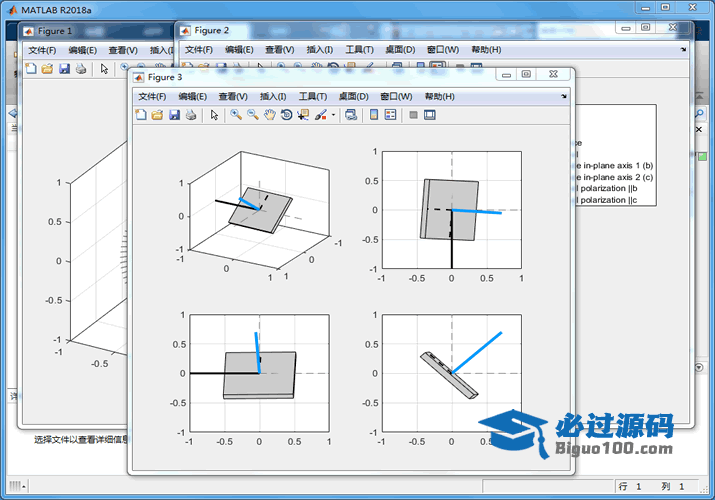Select the Zoom Out tool in Figure 3
This screenshot has width=715, height=500.
(x=252, y=115)
